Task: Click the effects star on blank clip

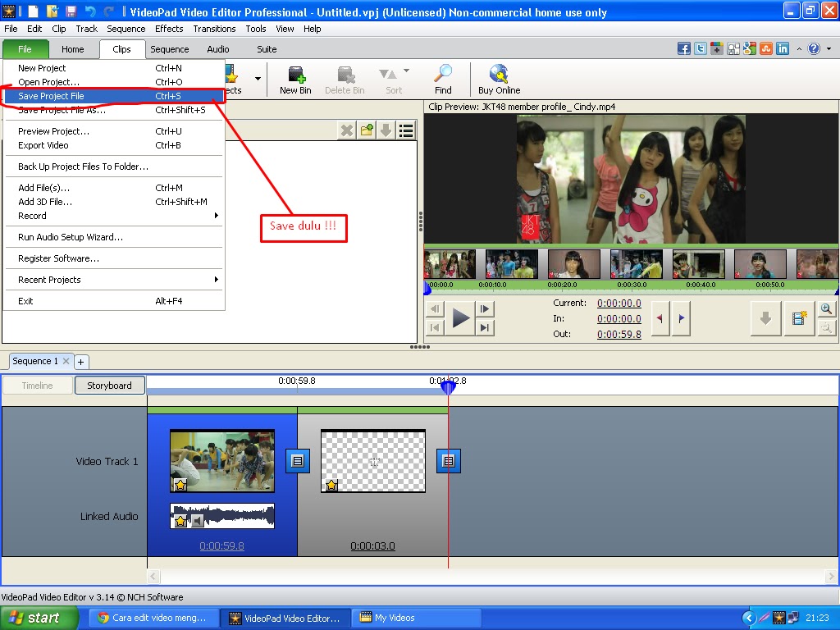Action: tap(331, 485)
